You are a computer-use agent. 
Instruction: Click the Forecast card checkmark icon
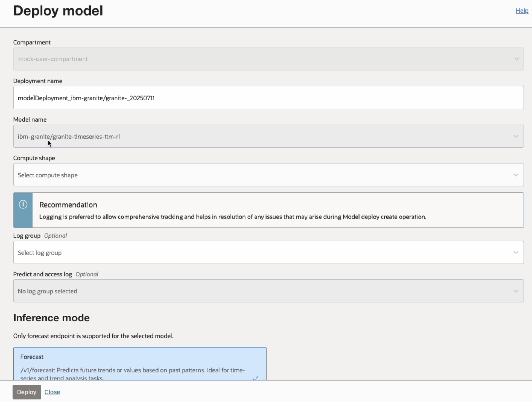(255, 378)
